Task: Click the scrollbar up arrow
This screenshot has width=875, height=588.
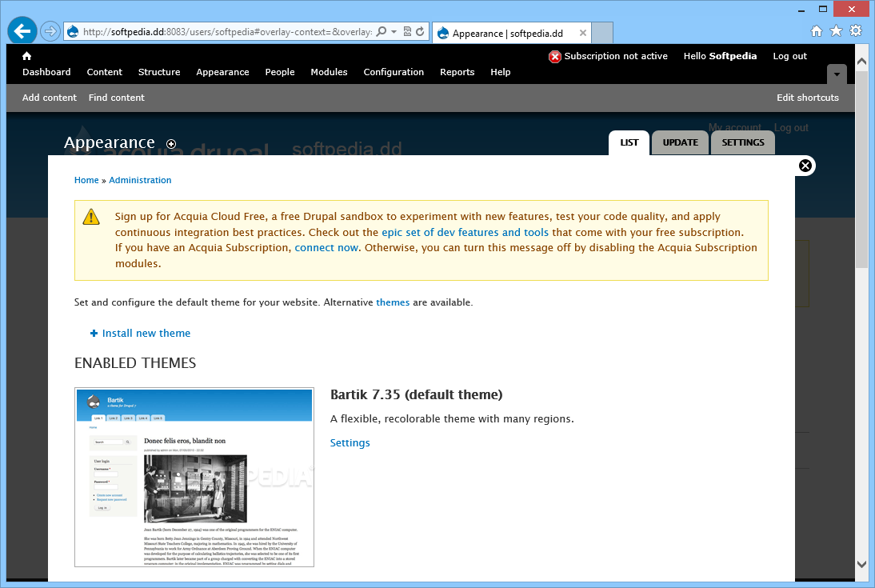Action: (x=861, y=61)
